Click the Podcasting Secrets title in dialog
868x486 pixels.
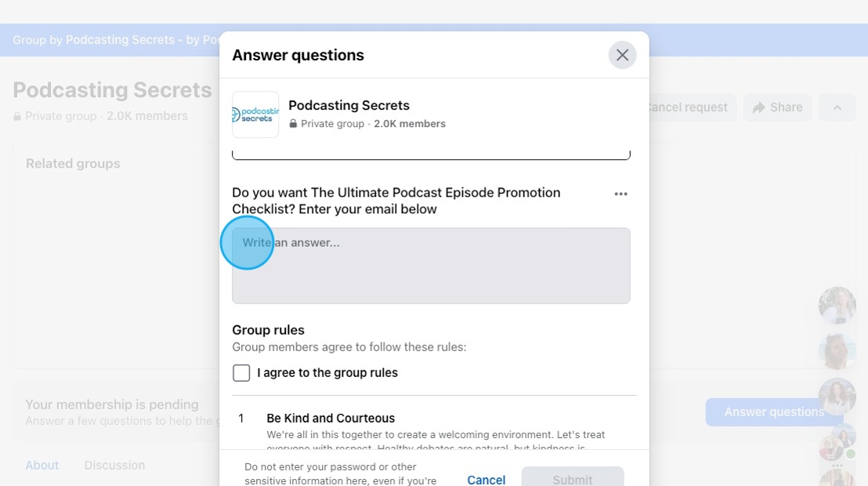[x=349, y=105]
